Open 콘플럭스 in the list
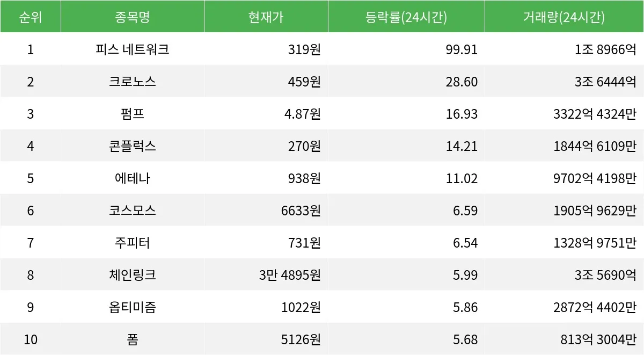This screenshot has width=644, height=355. pyautogui.click(x=132, y=147)
